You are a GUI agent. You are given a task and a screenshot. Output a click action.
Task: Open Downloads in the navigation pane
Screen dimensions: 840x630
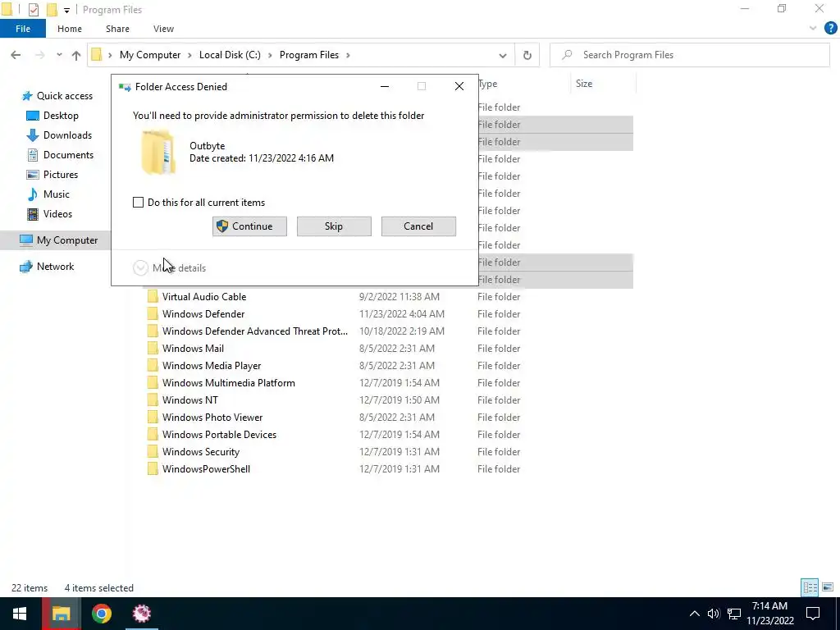click(x=67, y=135)
